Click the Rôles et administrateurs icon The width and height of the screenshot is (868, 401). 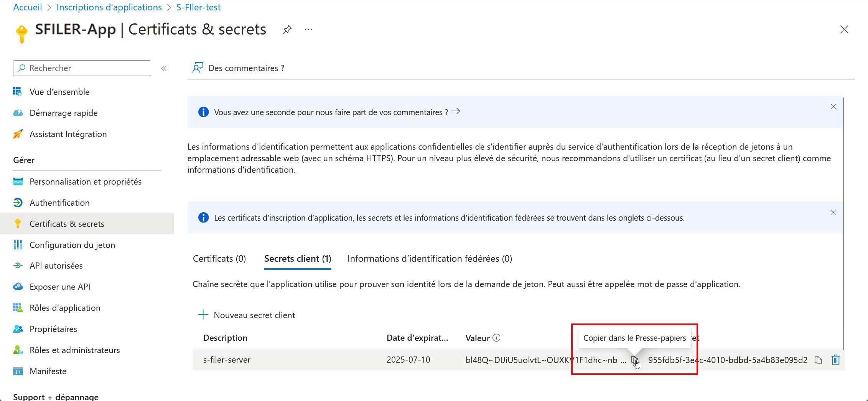(x=18, y=350)
